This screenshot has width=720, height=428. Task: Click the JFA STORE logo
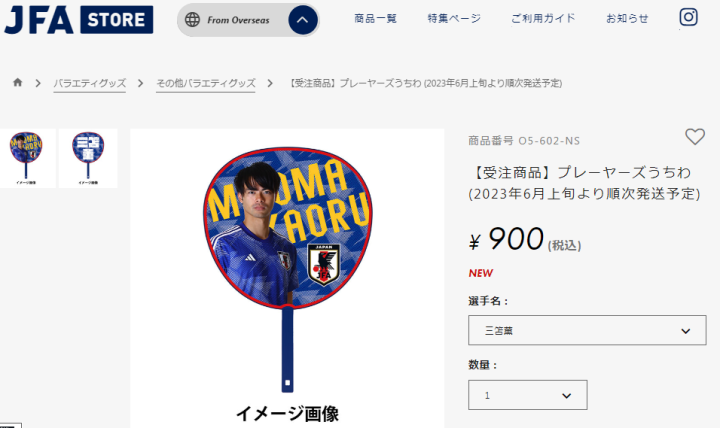pyautogui.click(x=79, y=20)
